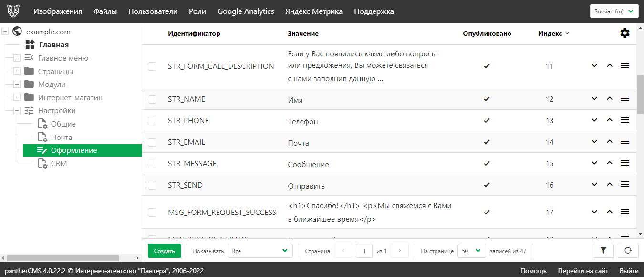Move STR_PHONE row up with arrow
Screen dimensions: 644x277
(609, 120)
